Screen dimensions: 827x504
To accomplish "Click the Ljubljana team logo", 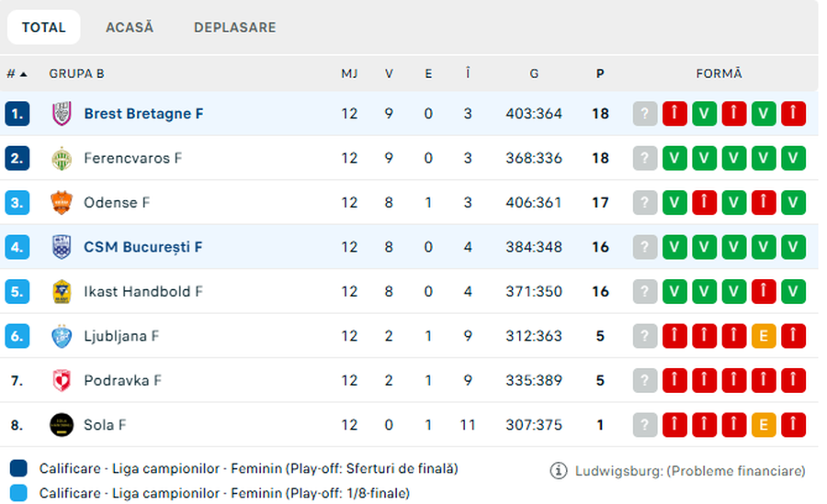I will (x=62, y=336).
